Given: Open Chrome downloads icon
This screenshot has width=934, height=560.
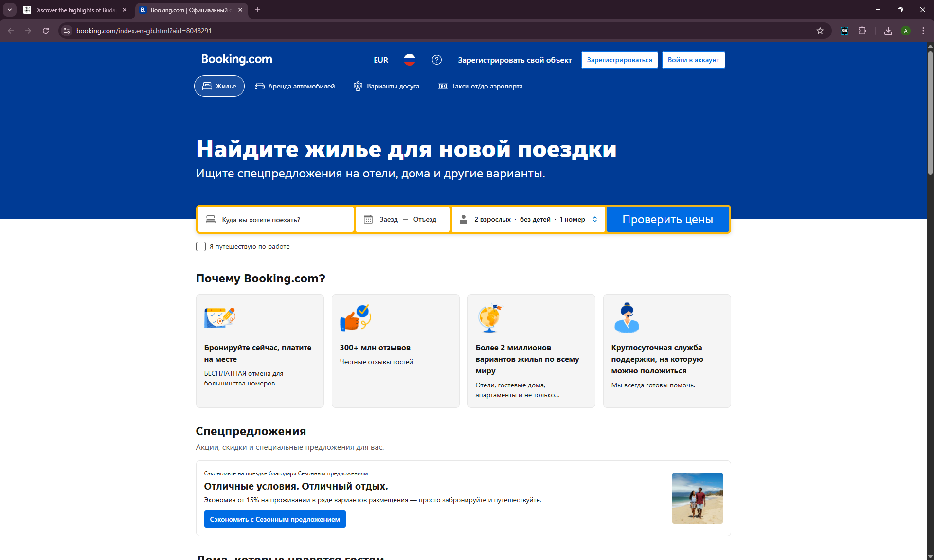Looking at the screenshot, I should coord(888,31).
